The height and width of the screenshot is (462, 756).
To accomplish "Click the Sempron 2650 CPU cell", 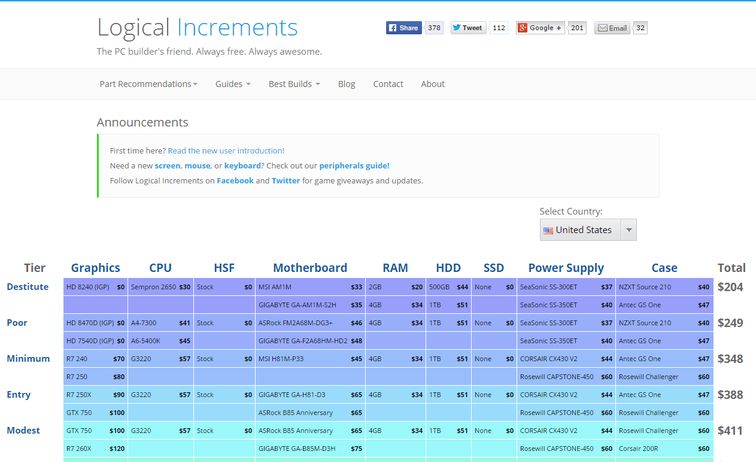I will click(x=153, y=287).
